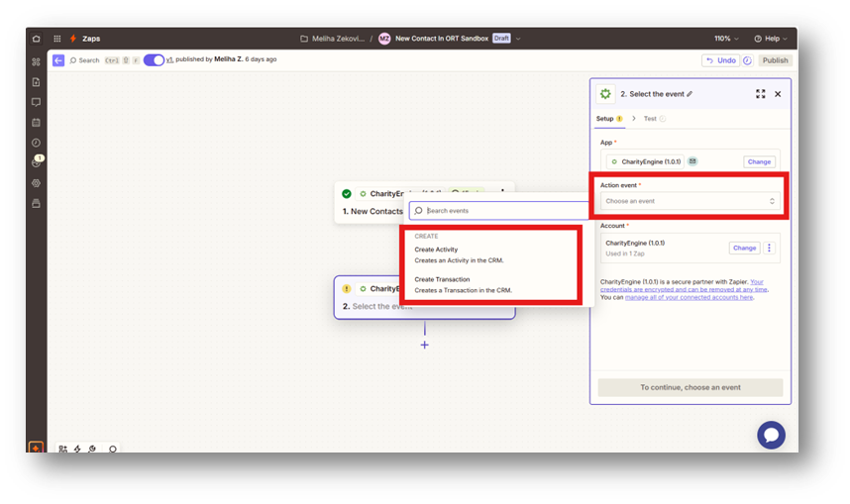Viewport: 850px width, 504px height.
Task: Click the orange AI sparkle button
Action: tap(36, 448)
